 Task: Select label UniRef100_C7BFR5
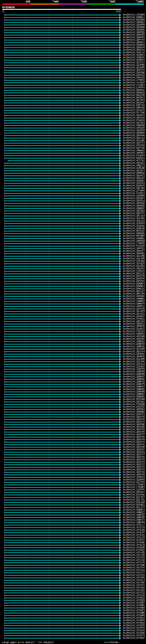point(134,243)
